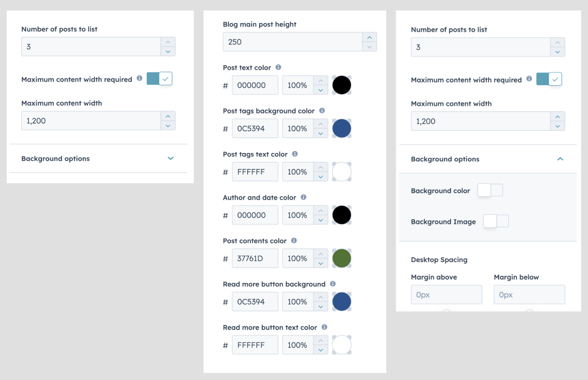This screenshot has height=380, width=588.
Task: Increase Blog main post height value
Action: 369,37
